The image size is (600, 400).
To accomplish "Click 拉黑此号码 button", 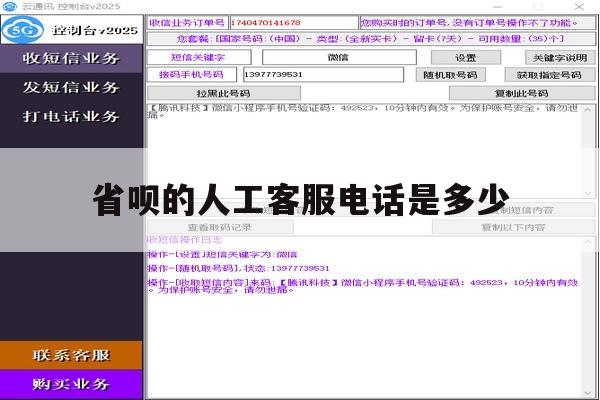I will 224,93.
